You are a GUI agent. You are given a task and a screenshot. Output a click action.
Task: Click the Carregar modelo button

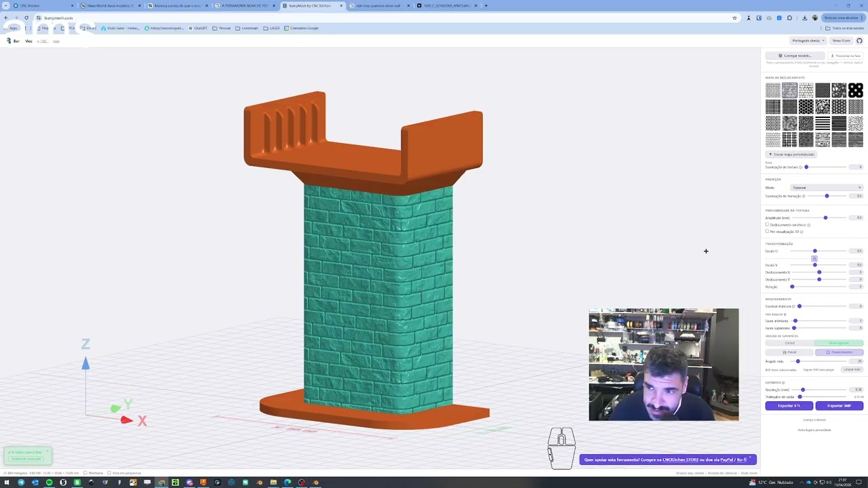pyautogui.click(x=795, y=56)
